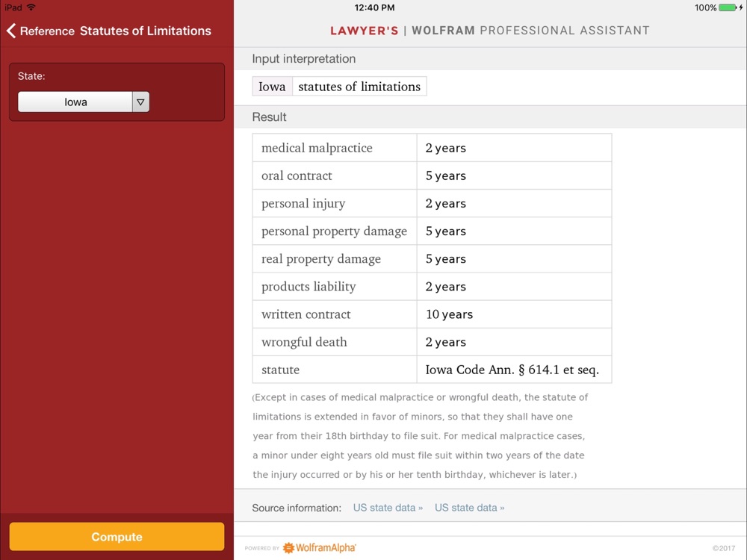Click the statutes of limitations interpretation cell

coord(359,86)
